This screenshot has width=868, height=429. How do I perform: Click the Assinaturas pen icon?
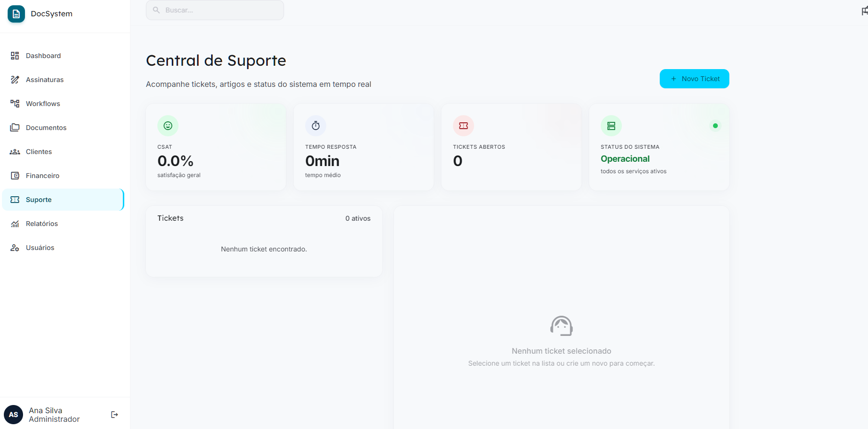coord(15,80)
